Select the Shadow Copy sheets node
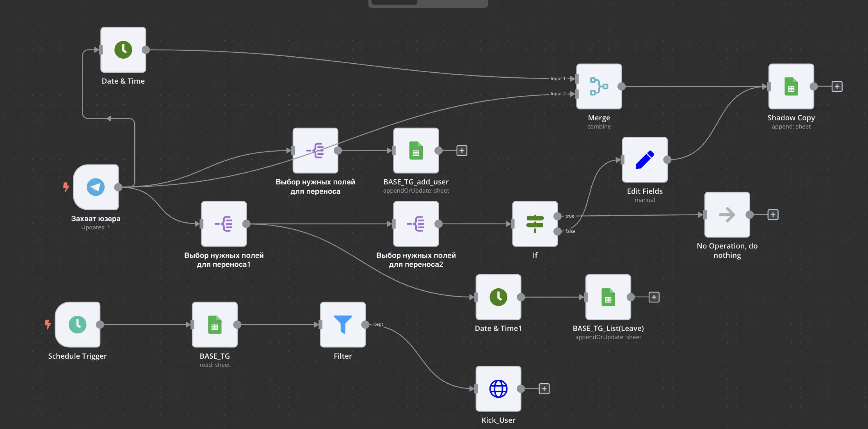The width and height of the screenshot is (868, 429). 791,86
